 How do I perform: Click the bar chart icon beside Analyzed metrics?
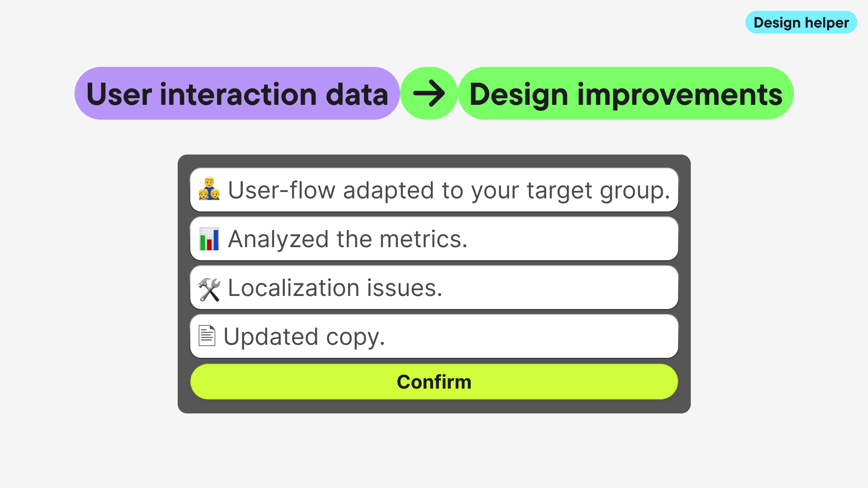[x=209, y=239]
